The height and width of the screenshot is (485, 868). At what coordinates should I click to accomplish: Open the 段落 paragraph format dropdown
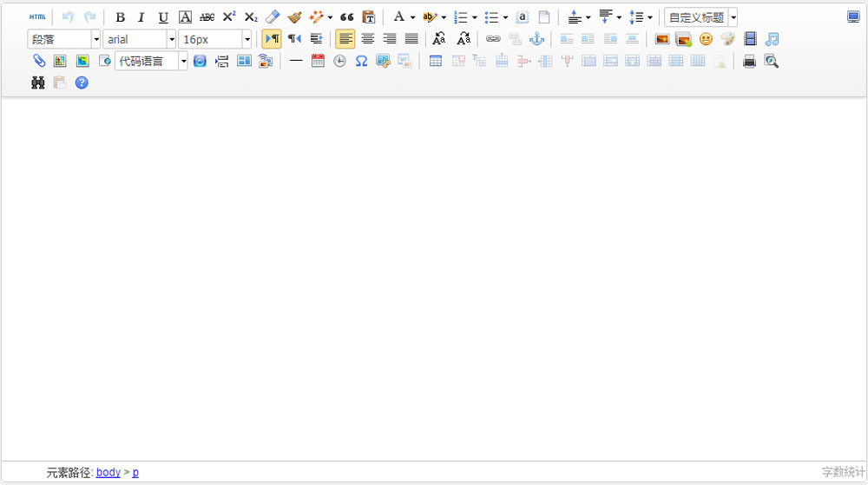[x=95, y=39]
